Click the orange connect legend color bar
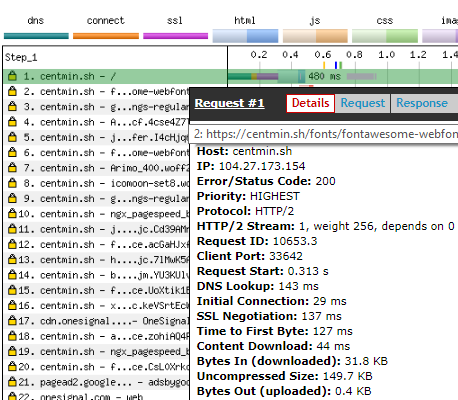Image resolution: width=458 pixels, height=400 pixels. pyautogui.click(x=106, y=36)
